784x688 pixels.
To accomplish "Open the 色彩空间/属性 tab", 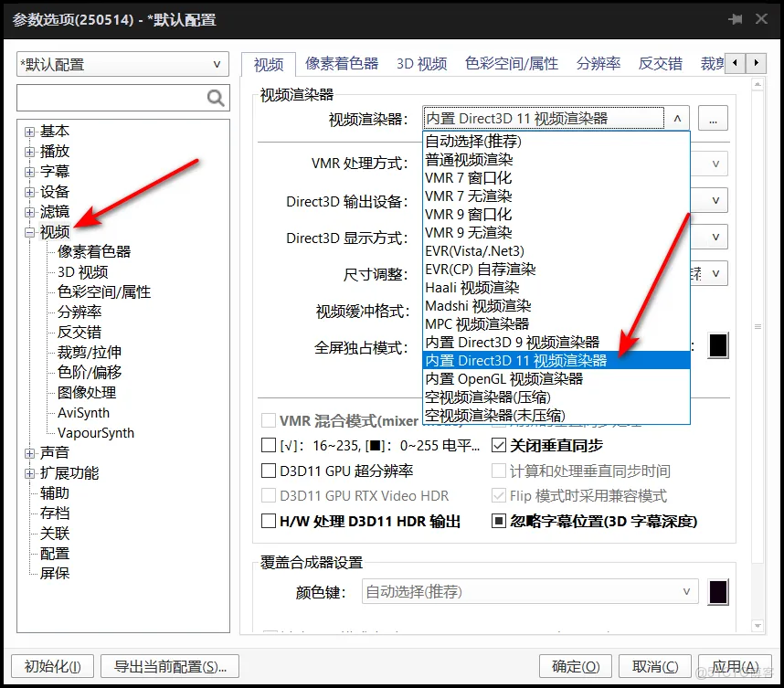I will point(513,63).
